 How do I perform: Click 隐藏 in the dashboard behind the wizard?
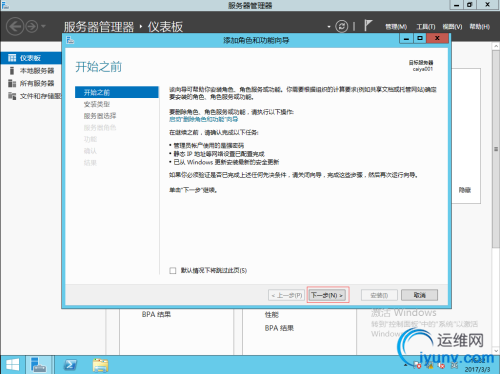465,190
